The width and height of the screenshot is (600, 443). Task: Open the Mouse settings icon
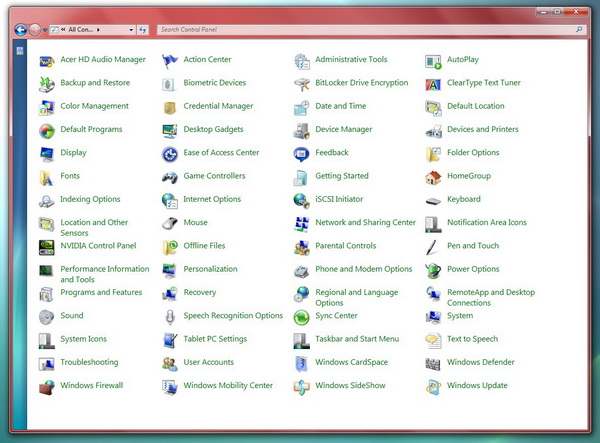(170, 223)
